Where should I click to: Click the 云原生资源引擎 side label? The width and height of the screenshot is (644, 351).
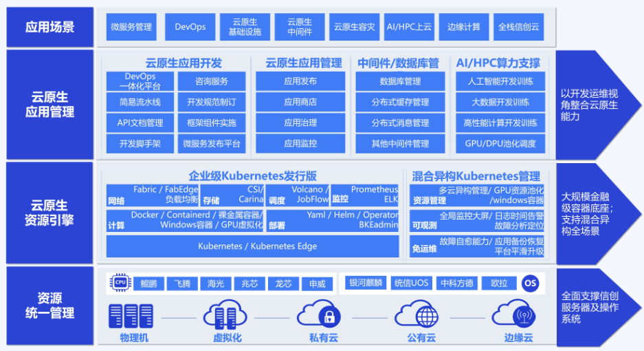pyautogui.click(x=49, y=213)
